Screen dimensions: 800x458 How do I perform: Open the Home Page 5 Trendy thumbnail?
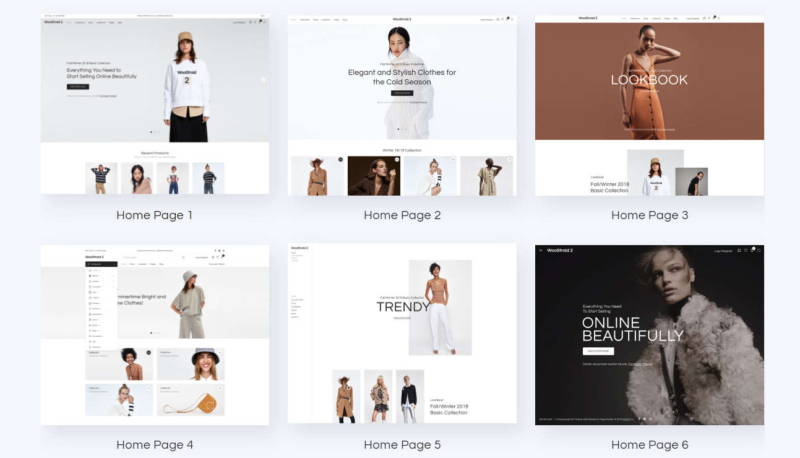(x=402, y=333)
